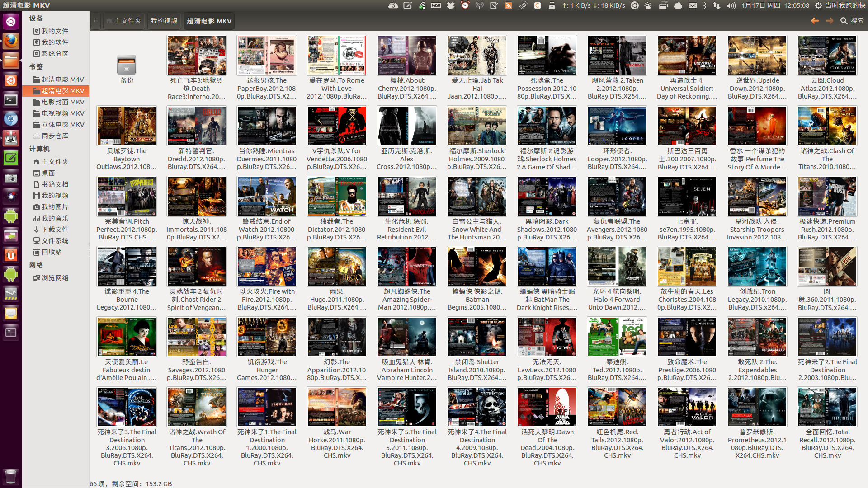Launch Firefox from the launcher
The width and height of the screenshot is (868, 488).
click(x=11, y=41)
